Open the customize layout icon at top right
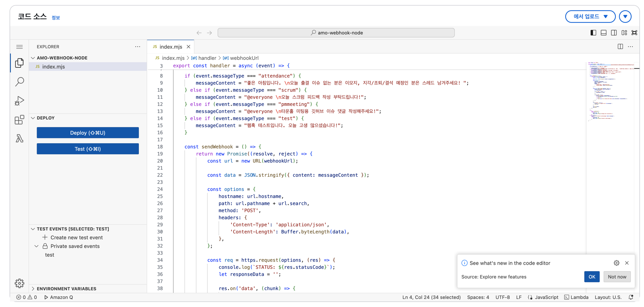644x307 pixels. [624, 32]
